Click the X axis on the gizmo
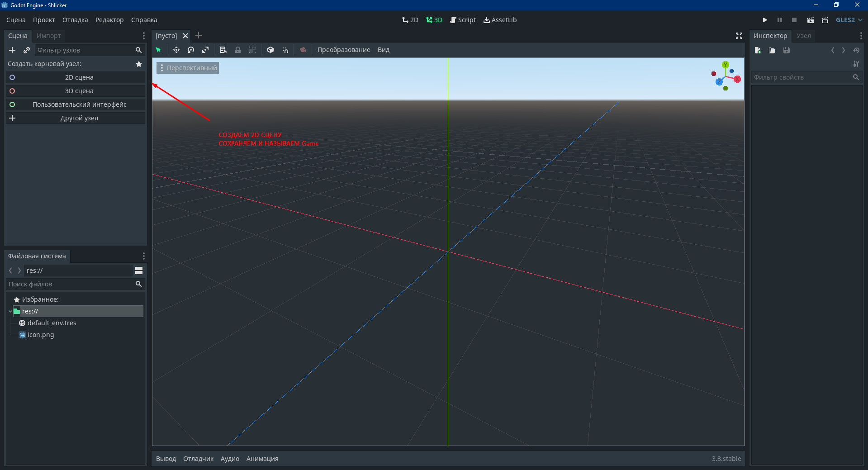 coord(737,79)
